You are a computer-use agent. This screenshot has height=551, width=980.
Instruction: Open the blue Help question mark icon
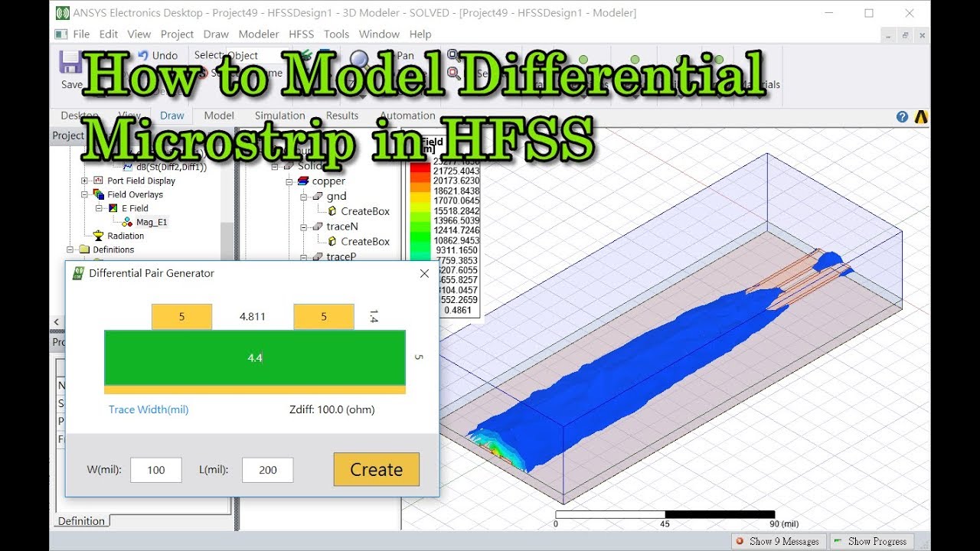[x=902, y=117]
